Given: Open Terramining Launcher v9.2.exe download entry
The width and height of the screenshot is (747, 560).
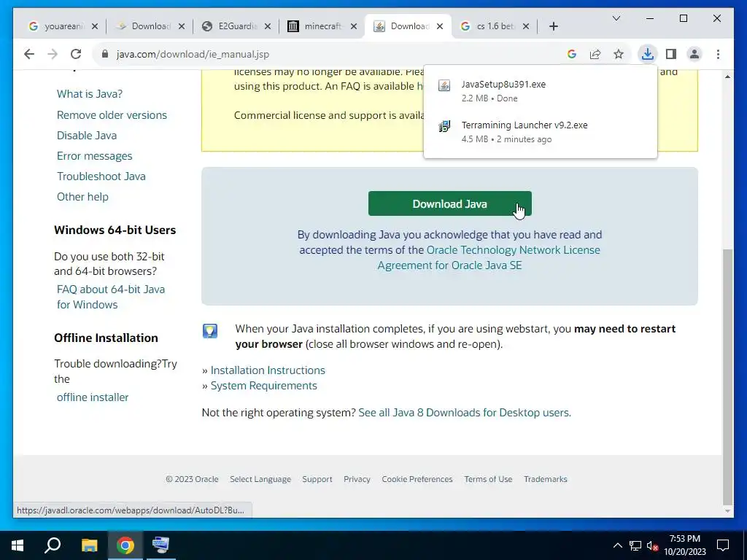Looking at the screenshot, I should 541,132.
